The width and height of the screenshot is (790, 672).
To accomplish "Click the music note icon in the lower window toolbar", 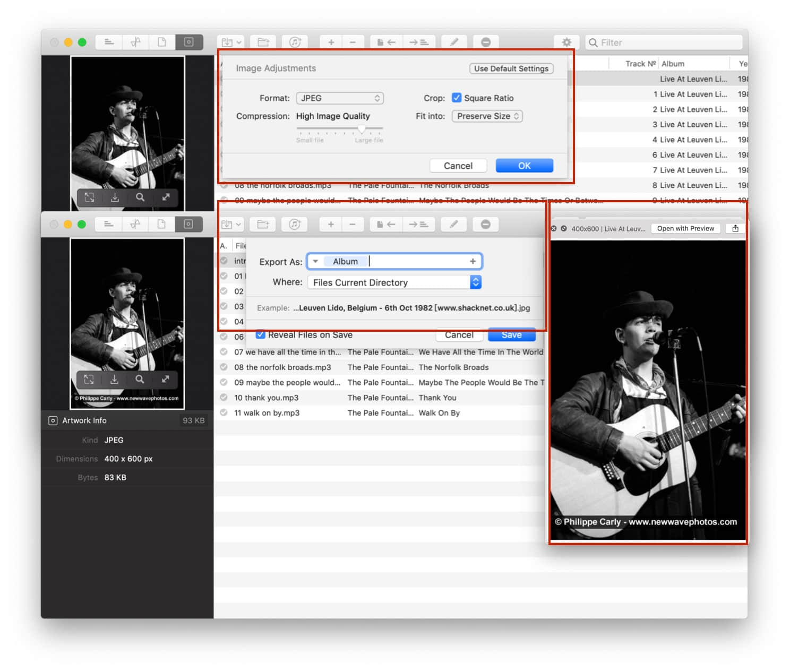I will coord(295,225).
